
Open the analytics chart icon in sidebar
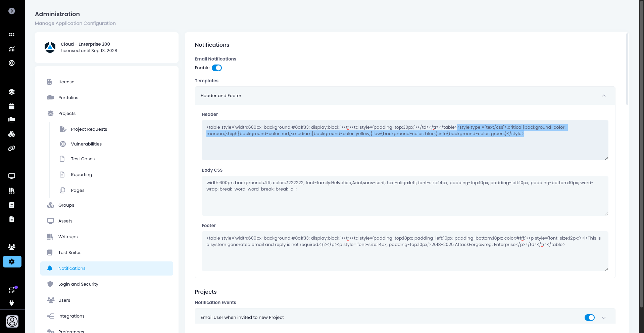coord(12,49)
